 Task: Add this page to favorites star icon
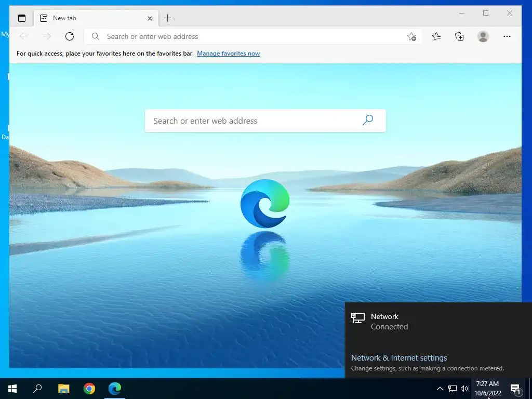pos(411,37)
